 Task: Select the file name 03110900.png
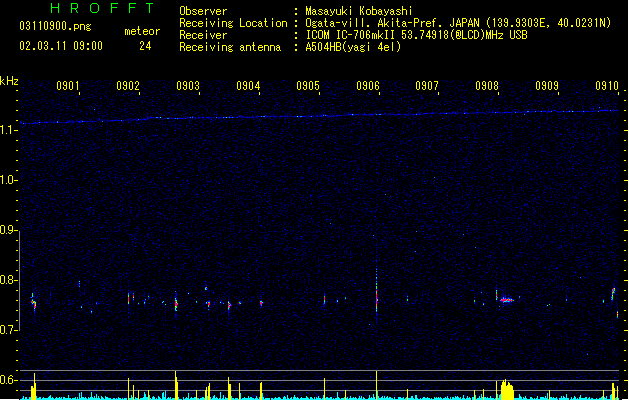(x=55, y=26)
